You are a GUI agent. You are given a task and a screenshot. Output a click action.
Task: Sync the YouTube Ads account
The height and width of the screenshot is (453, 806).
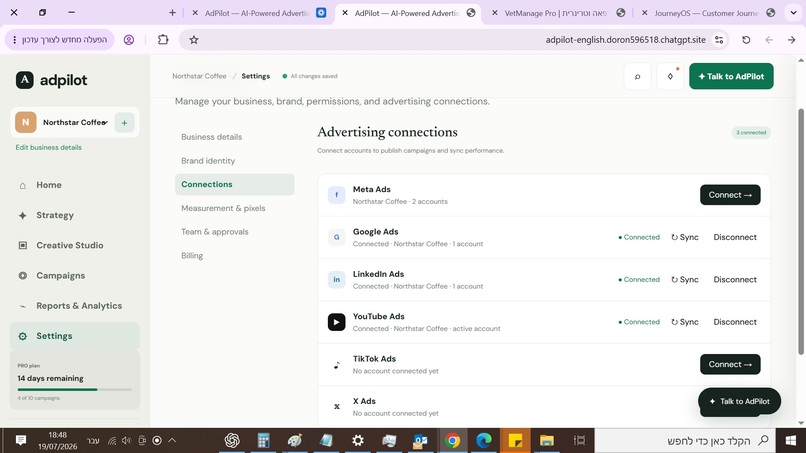tap(685, 322)
